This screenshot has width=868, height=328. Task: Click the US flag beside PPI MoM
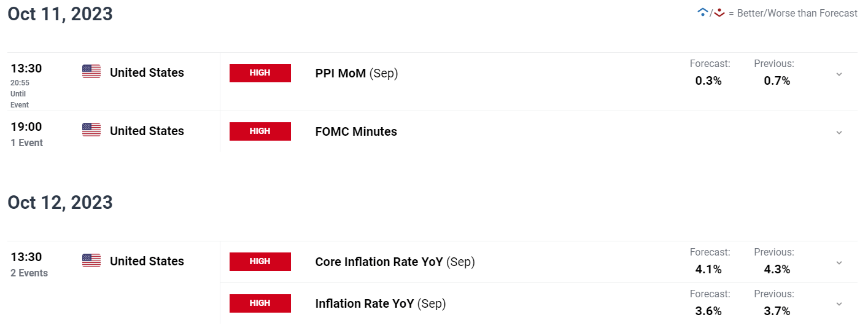click(91, 71)
